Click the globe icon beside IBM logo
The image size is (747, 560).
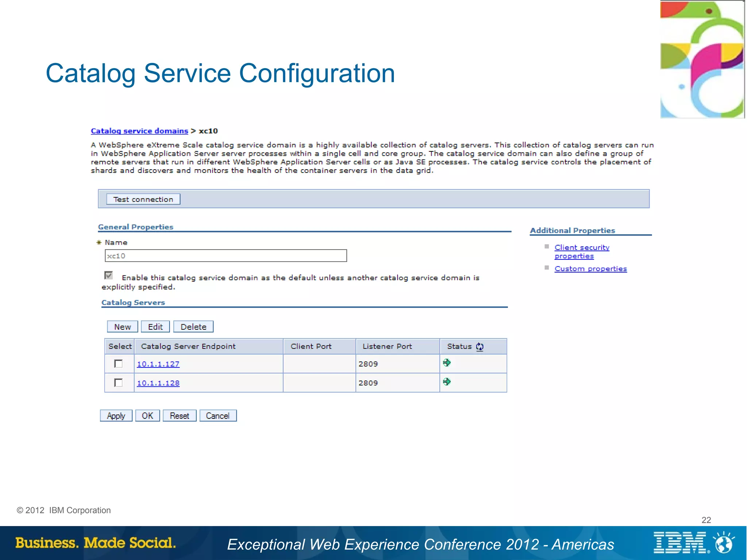pos(724,543)
